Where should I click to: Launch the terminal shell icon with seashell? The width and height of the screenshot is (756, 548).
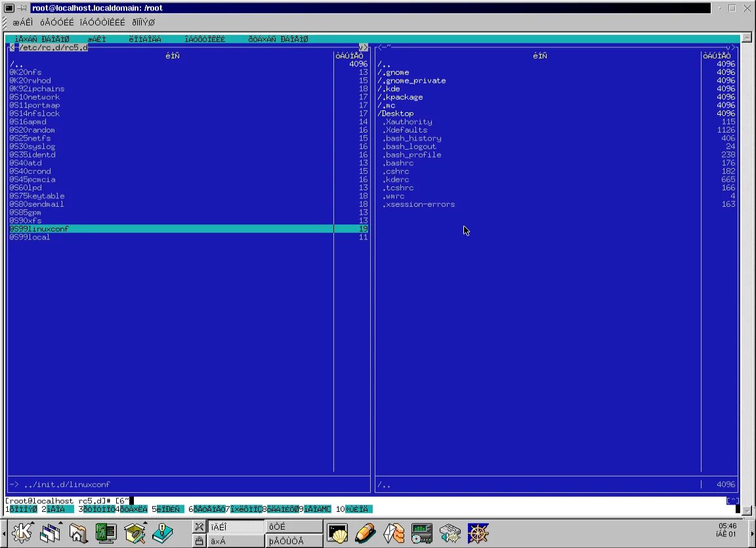[337, 533]
